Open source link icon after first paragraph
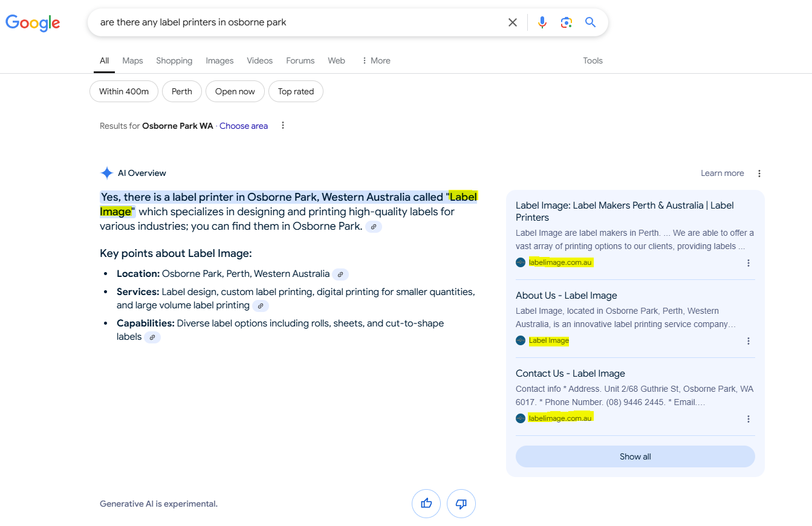 [374, 227]
